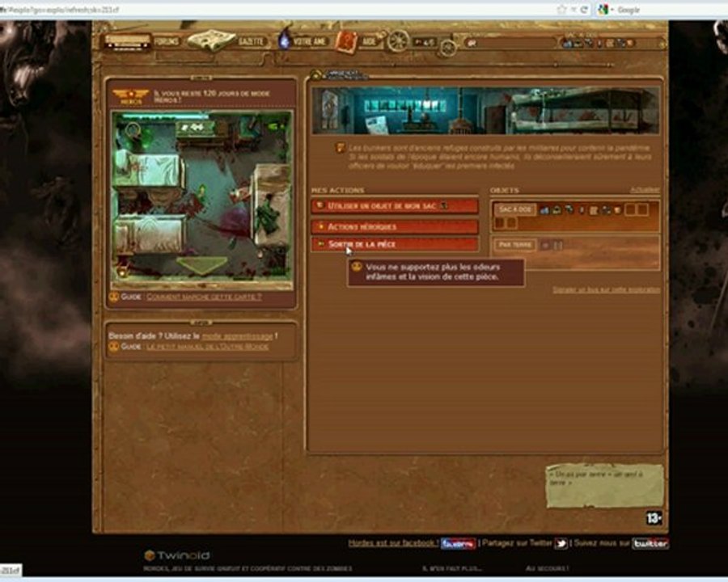Click the first empty backpack slot
This screenshot has width=728, height=582.
pyautogui.click(x=630, y=210)
